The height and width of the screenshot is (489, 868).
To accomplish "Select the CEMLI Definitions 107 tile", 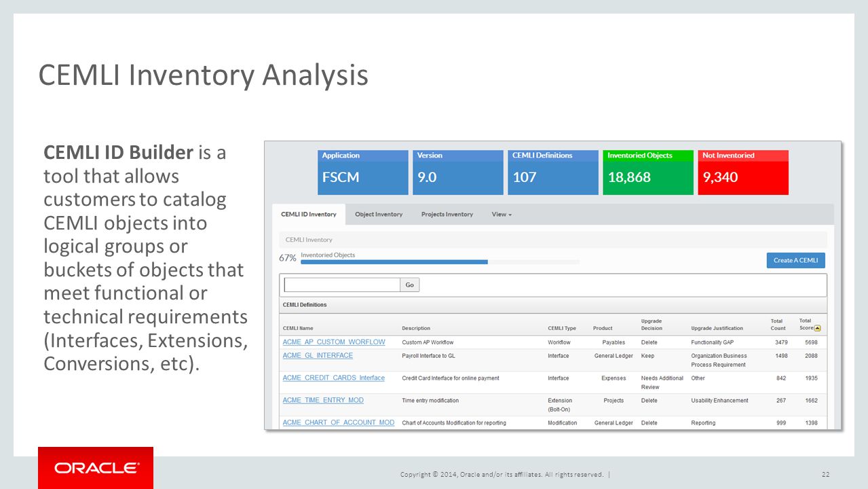I will pyautogui.click(x=553, y=173).
